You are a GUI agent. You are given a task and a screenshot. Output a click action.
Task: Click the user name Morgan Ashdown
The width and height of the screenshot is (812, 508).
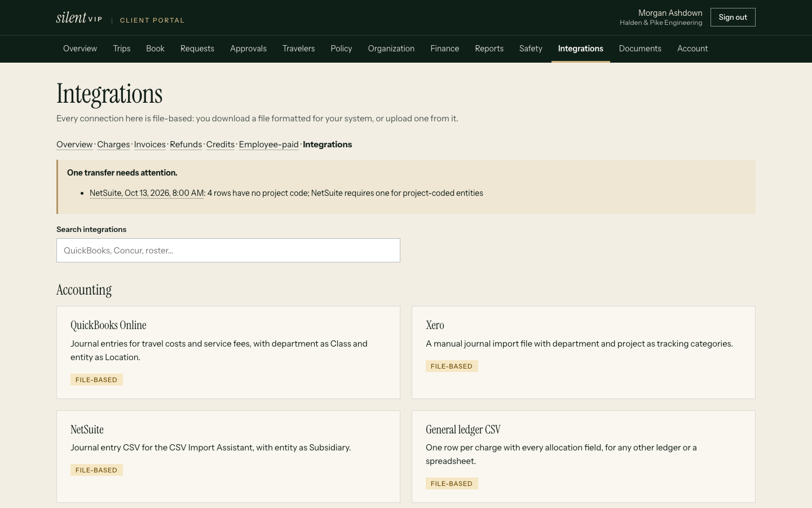click(670, 13)
